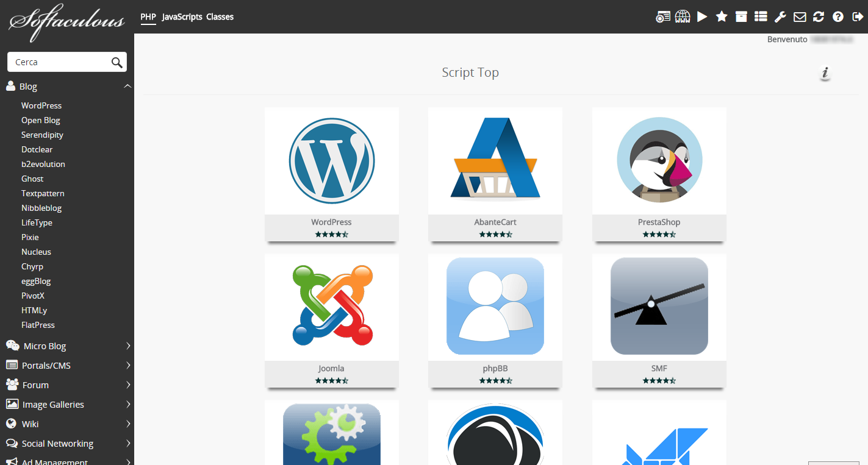Viewport: 868px width, 465px height.
Task: Show all installations via the list icon
Action: click(761, 17)
